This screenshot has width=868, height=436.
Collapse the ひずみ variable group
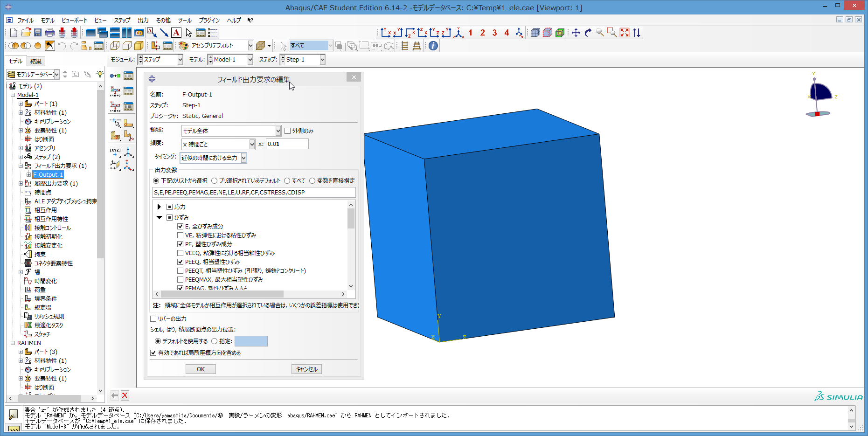[x=159, y=218]
